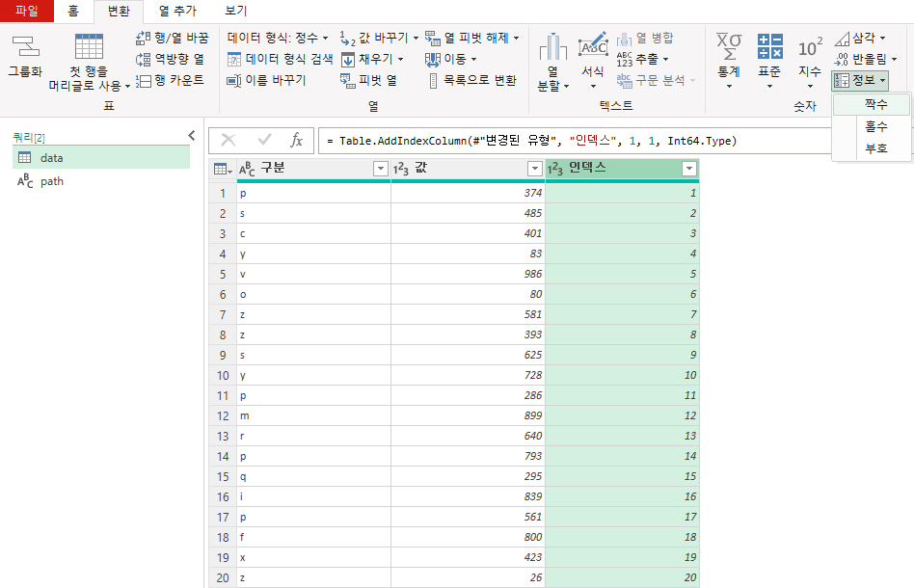This screenshot has height=588, width=914.
Task: Click the 데이터 형식 검색 detect type icon
Action: [233, 59]
